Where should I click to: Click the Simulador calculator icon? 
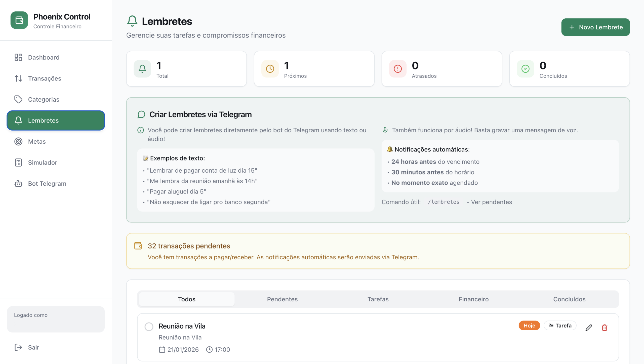coord(18,163)
